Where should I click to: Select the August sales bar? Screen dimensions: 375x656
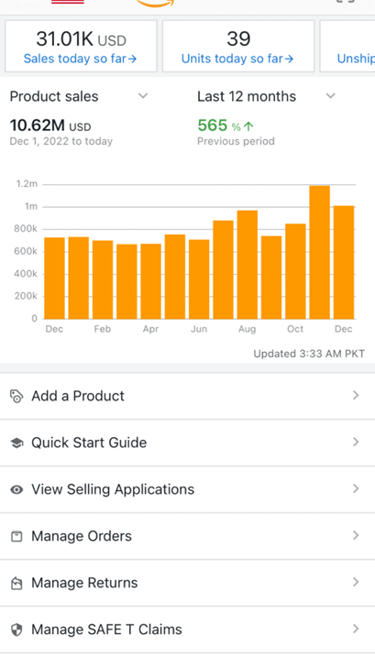tap(247, 264)
